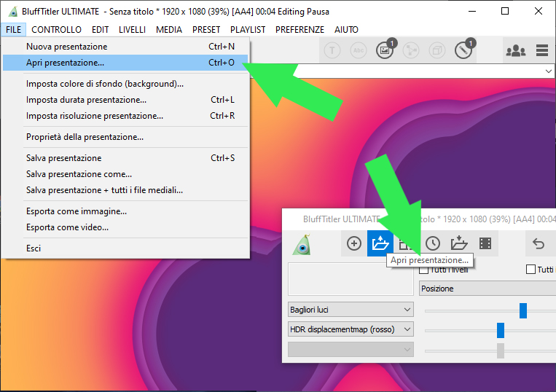Minimize the BluffTitler window
Screen dimensions: 556x392
point(472,12)
